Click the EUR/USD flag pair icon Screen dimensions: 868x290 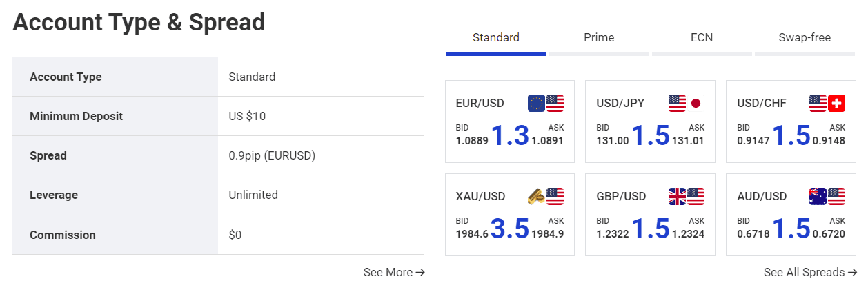coord(546,104)
